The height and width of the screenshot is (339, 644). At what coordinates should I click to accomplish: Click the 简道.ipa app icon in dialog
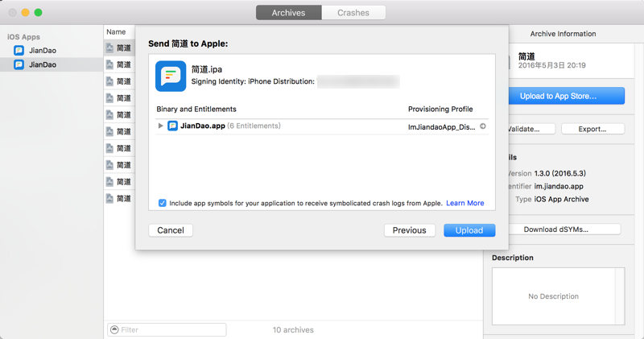[171, 76]
